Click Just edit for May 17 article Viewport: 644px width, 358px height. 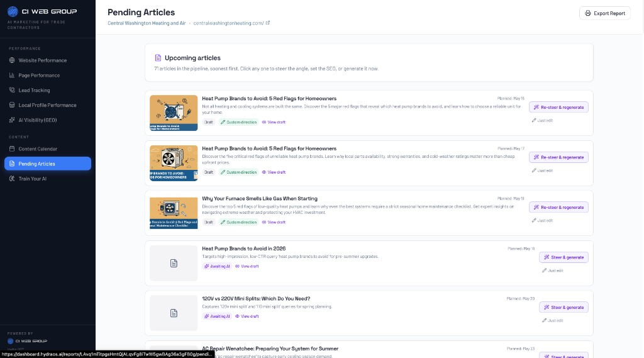542,171
